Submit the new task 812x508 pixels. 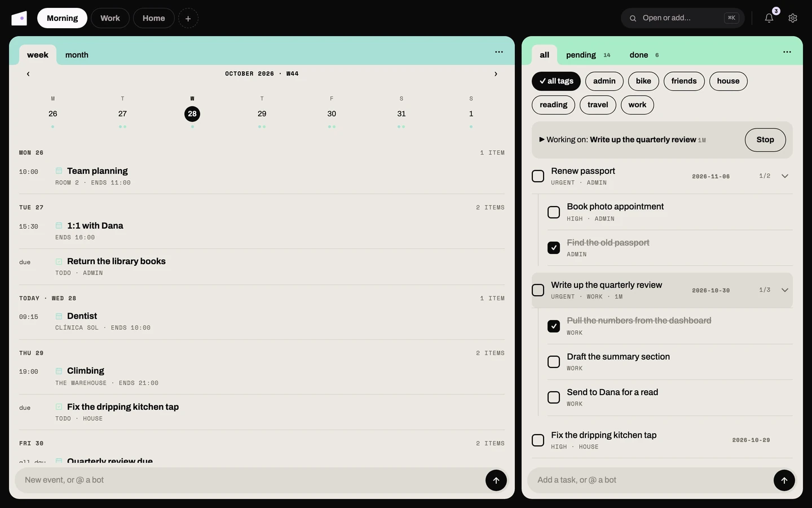tap(784, 480)
